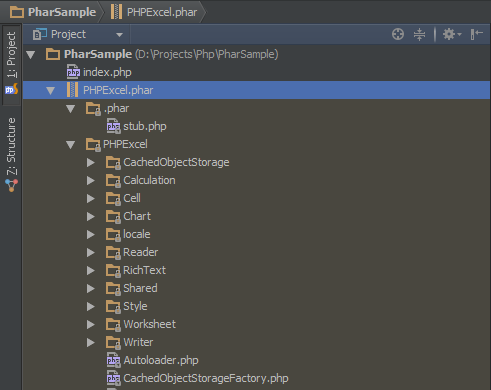Click the Worksheet folder icon

pyautogui.click(x=113, y=324)
